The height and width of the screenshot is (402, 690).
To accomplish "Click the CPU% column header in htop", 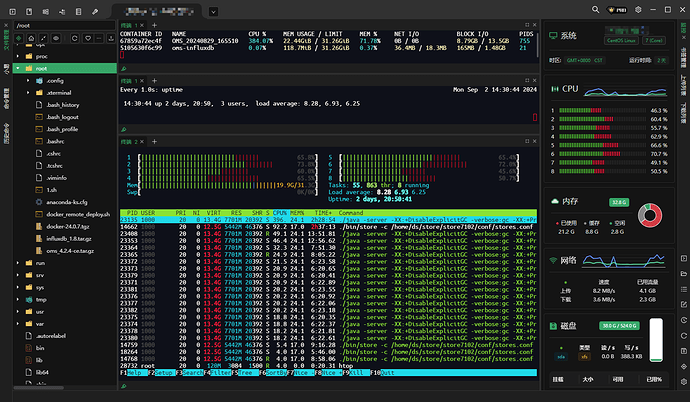I will [279, 213].
